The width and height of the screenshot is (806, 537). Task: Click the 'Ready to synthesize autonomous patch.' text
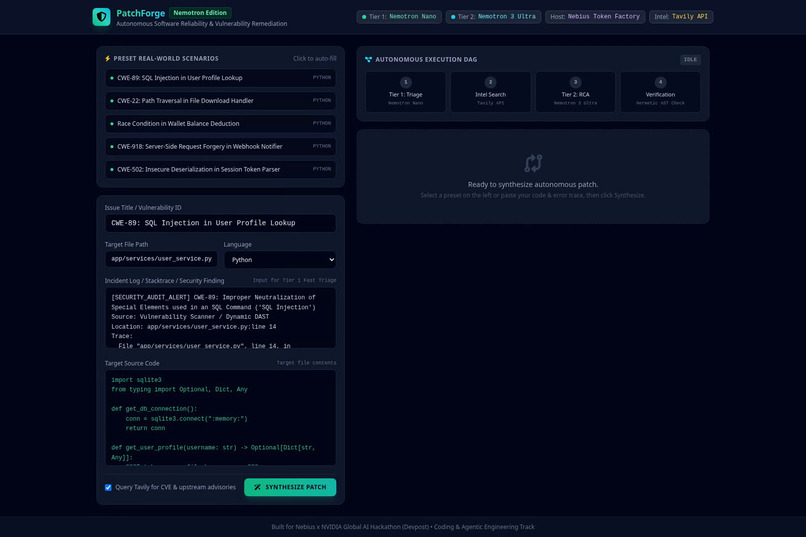533,184
